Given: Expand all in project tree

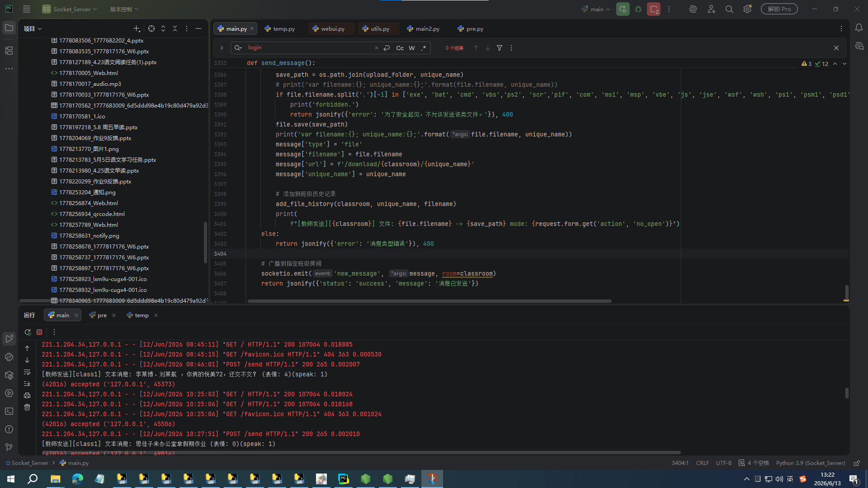Looking at the screenshot, I should (x=163, y=28).
